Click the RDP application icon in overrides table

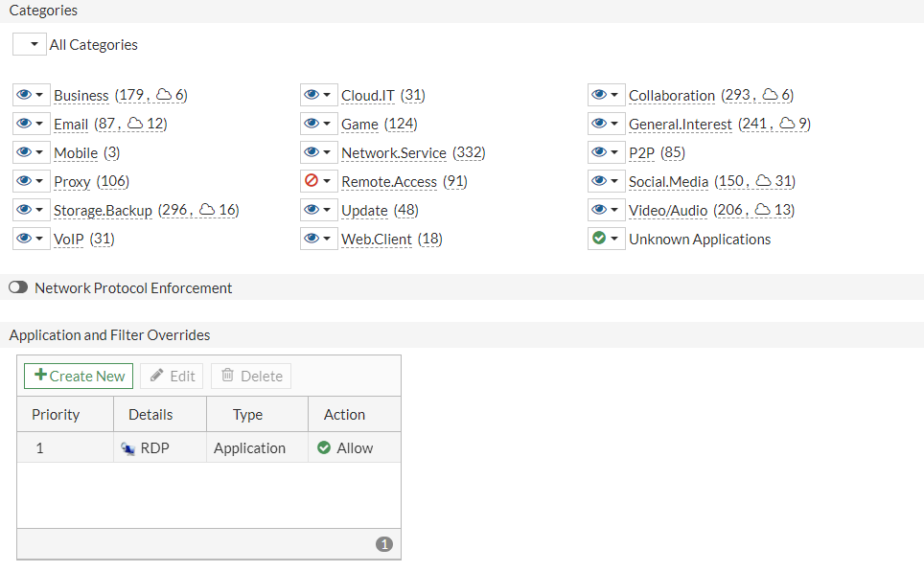tap(127, 448)
